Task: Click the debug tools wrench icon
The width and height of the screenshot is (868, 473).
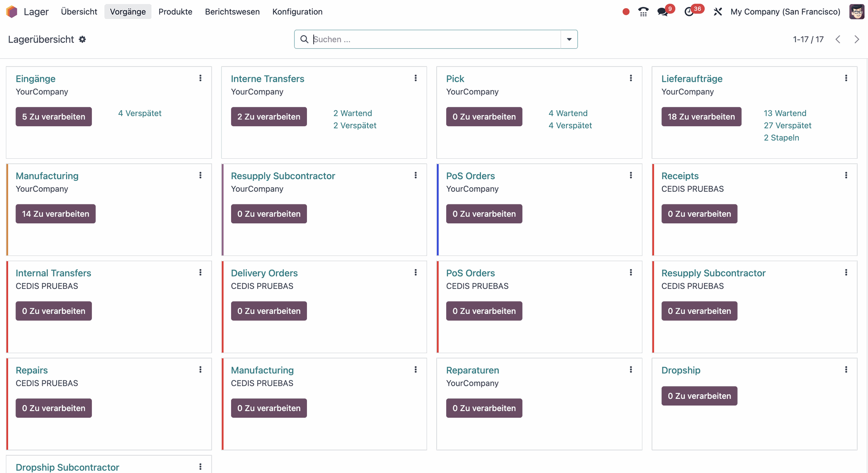Action: click(717, 12)
